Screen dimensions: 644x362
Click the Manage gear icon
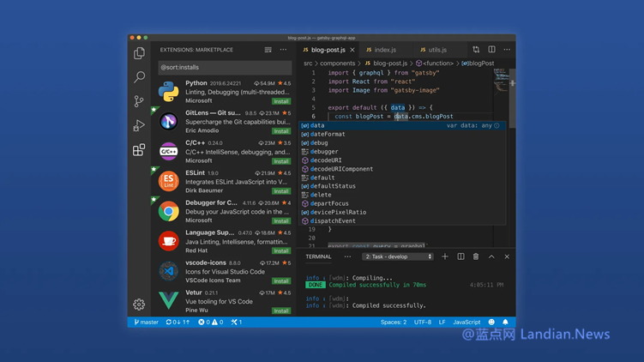coord(139,304)
